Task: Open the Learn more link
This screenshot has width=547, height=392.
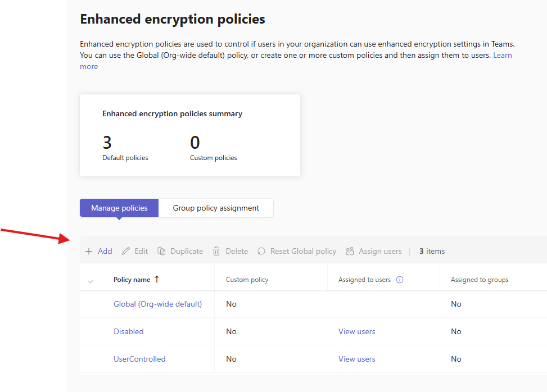Action: (502, 56)
